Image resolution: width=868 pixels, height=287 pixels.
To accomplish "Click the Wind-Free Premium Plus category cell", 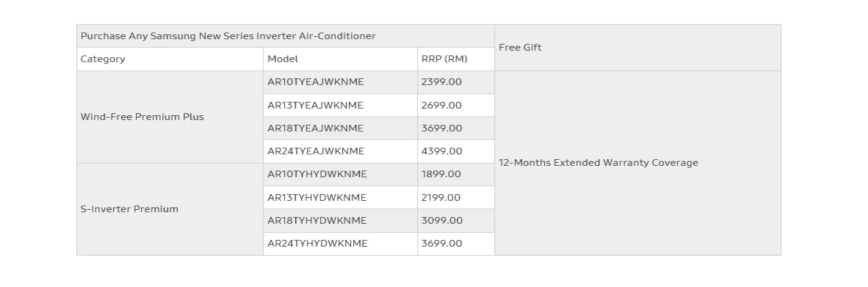I will coord(170,117).
